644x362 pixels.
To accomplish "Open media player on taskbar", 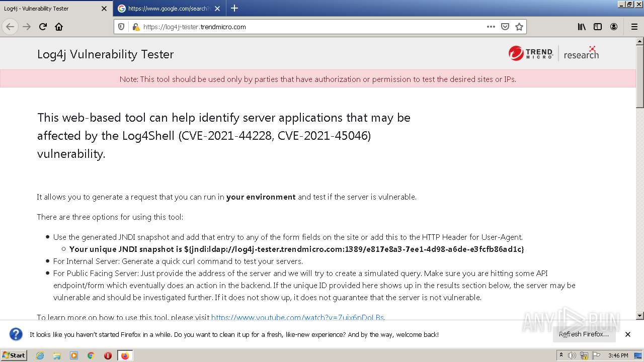I will pyautogui.click(x=74, y=355).
